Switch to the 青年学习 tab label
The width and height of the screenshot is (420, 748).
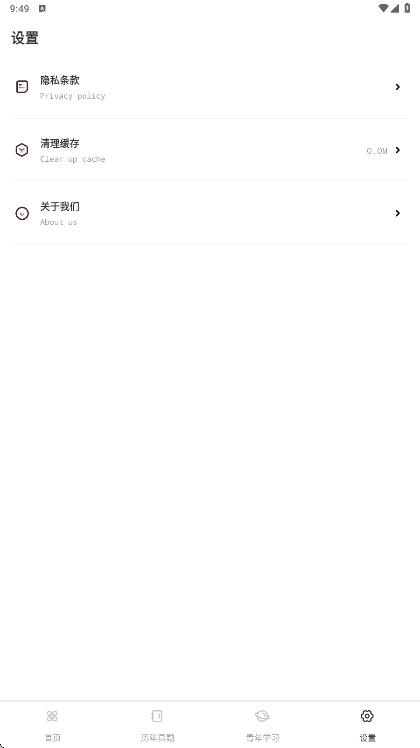[262, 738]
